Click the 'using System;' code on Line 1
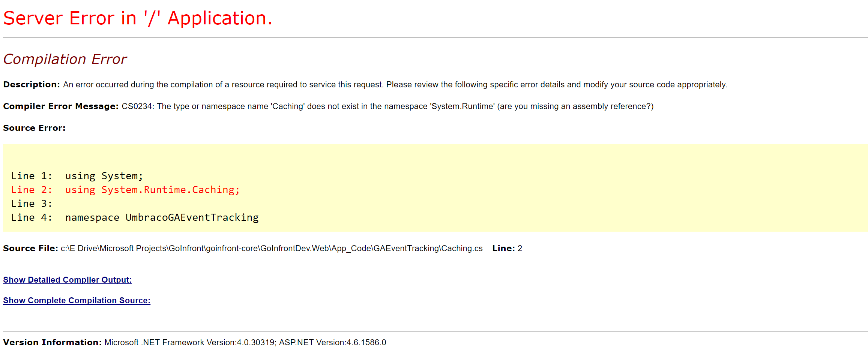 [x=104, y=176]
